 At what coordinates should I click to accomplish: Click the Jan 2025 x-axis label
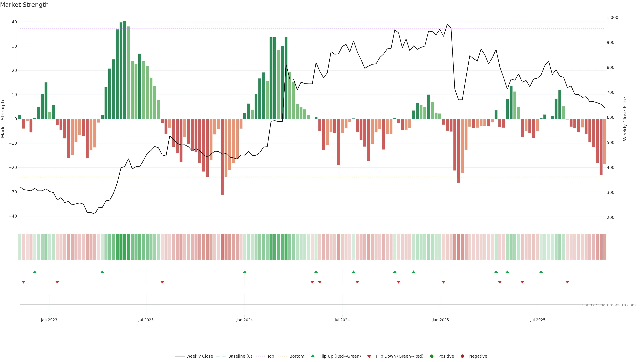441,320
